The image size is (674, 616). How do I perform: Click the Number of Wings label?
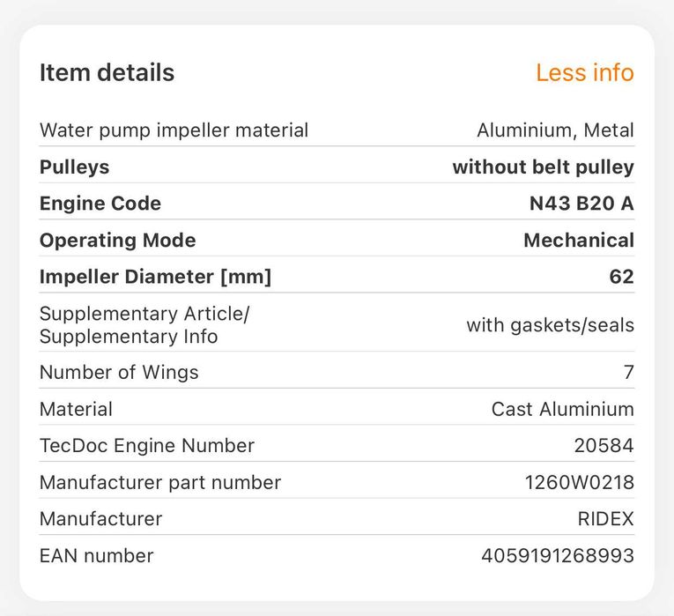tap(119, 373)
